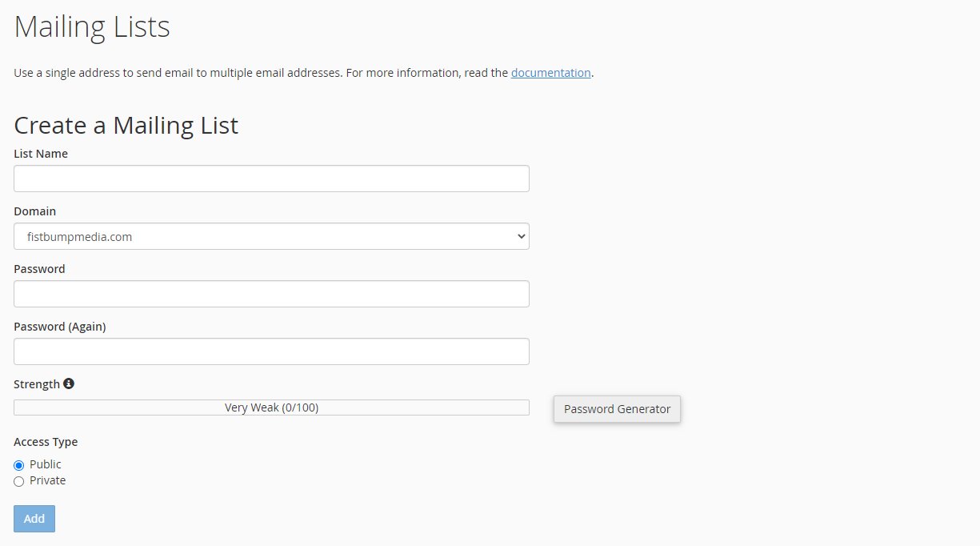Click the first Password input field

tap(271, 294)
